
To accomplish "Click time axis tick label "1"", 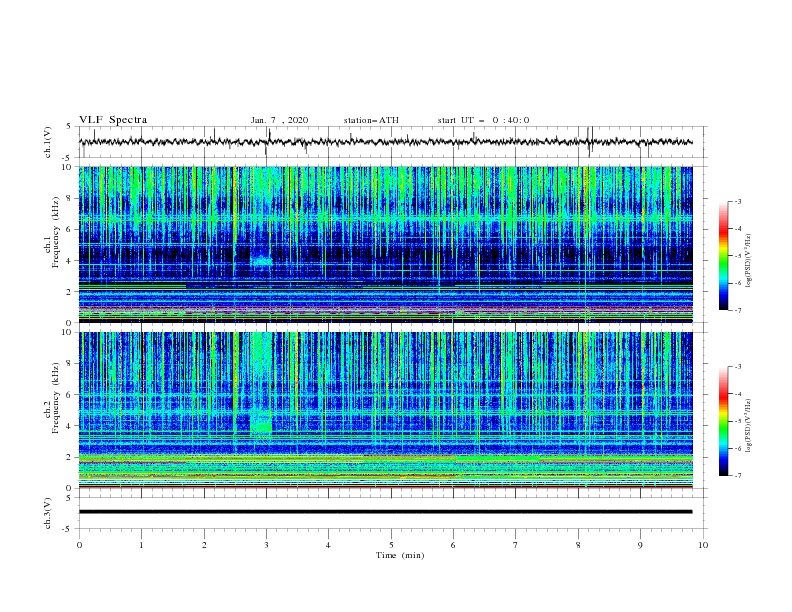I will (142, 545).
